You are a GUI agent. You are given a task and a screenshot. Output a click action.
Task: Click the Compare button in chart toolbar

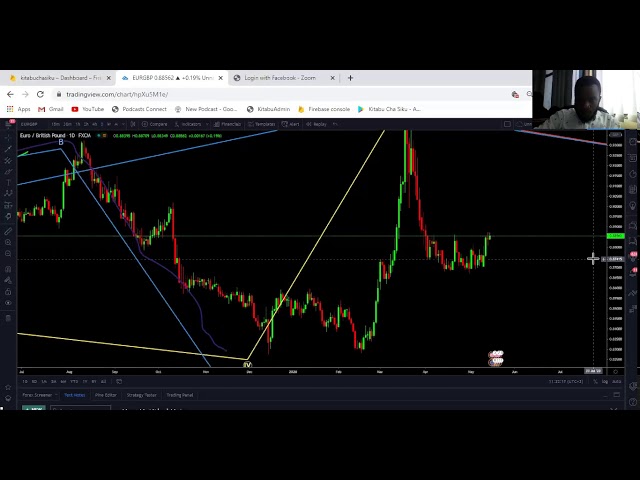[x=157, y=124]
